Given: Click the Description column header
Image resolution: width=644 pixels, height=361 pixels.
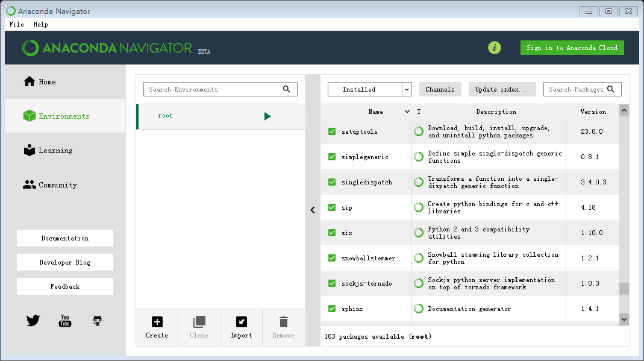Looking at the screenshot, I should 496,111.
